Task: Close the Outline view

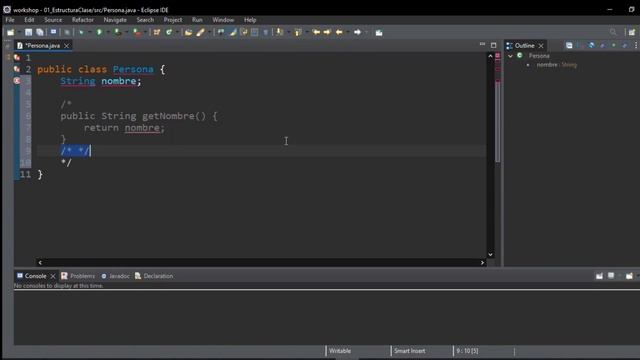Action: tap(541, 46)
